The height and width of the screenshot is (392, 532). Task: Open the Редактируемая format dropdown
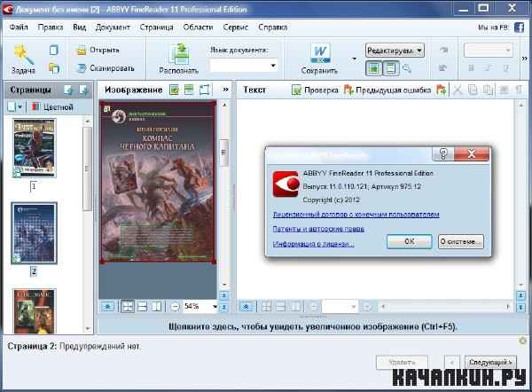[x=395, y=51]
